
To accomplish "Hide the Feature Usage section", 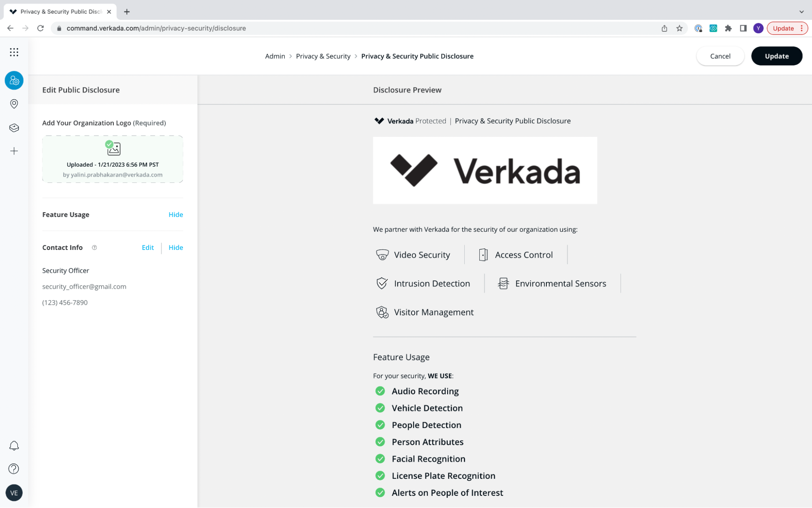I will (x=175, y=215).
